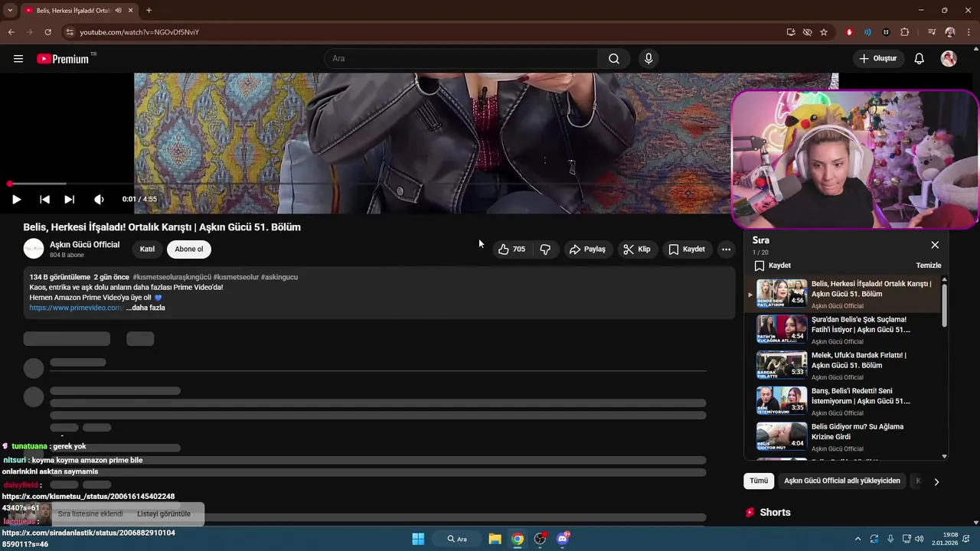Go back in the browser
This screenshot has height=551, width=980.
pos(11,32)
